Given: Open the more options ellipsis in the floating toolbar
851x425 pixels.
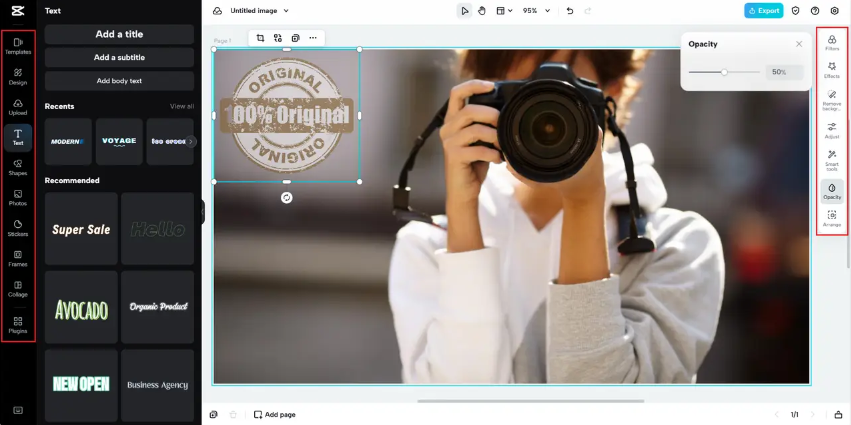Looking at the screenshot, I should pyautogui.click(x=313, y=38).
